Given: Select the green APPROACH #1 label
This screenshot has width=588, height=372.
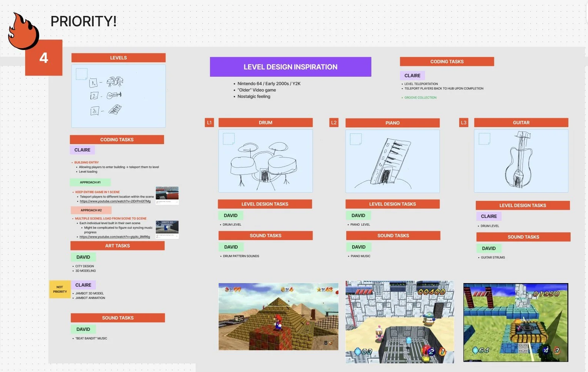Looking at the screenshot, I should pos(90,182).
